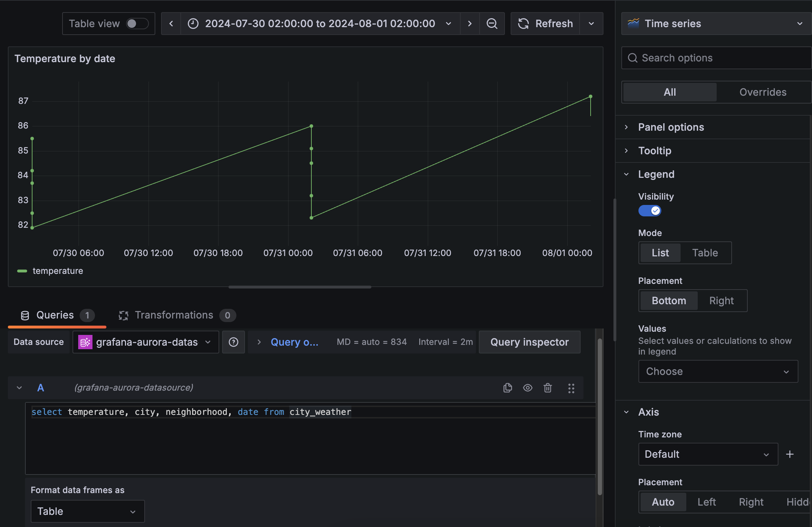The width and height of the screenshot is (812, 527).
Task: Click the temperature legend series color line
Action: (x=22, y=271)
